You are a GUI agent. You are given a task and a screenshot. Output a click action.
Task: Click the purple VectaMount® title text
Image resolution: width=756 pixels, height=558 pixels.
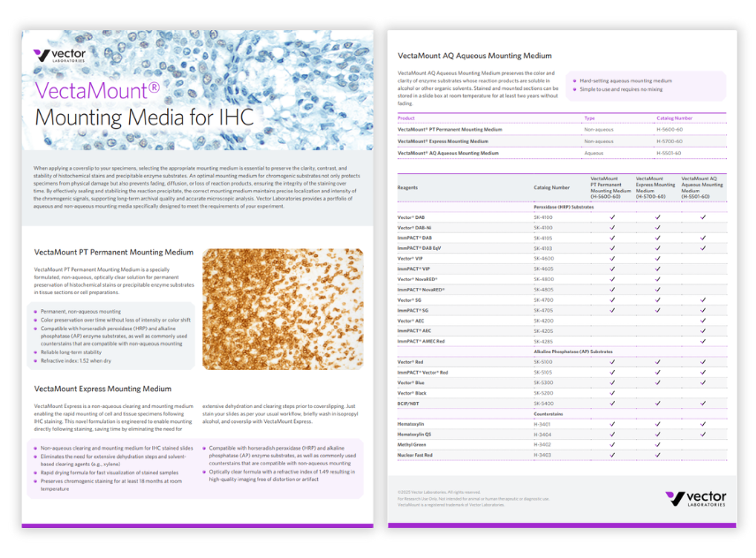97,91
